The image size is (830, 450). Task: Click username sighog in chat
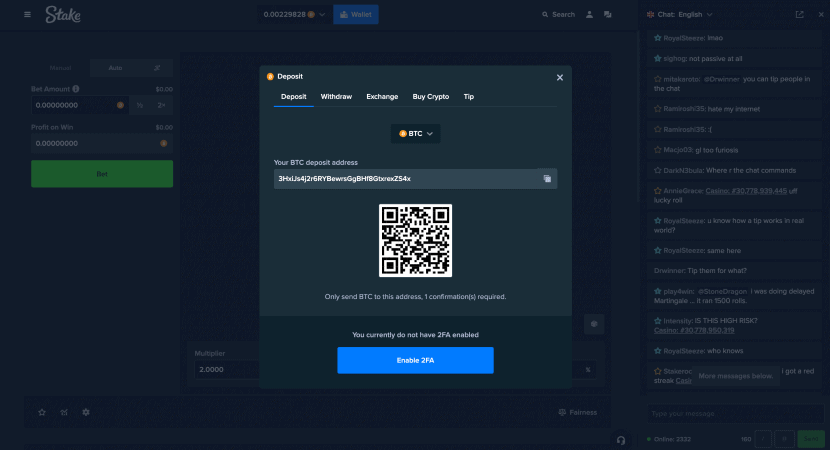(x=675, y=59)
